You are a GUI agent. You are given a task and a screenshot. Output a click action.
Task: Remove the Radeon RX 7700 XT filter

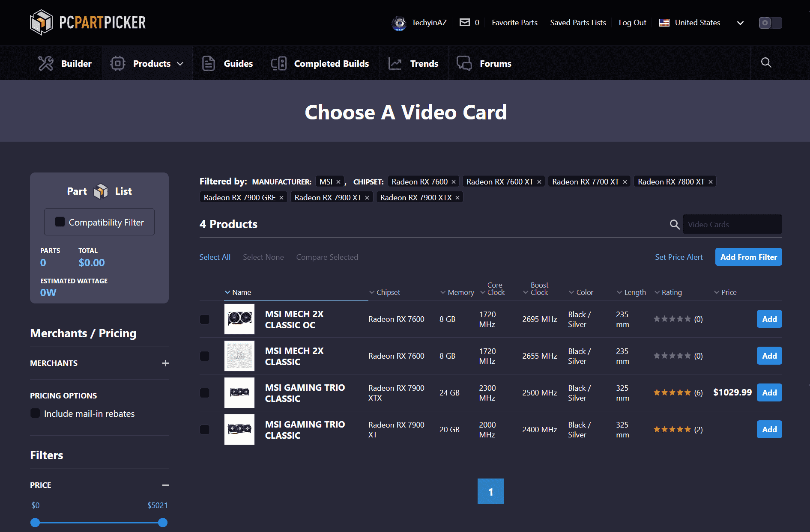coord(625,182)
